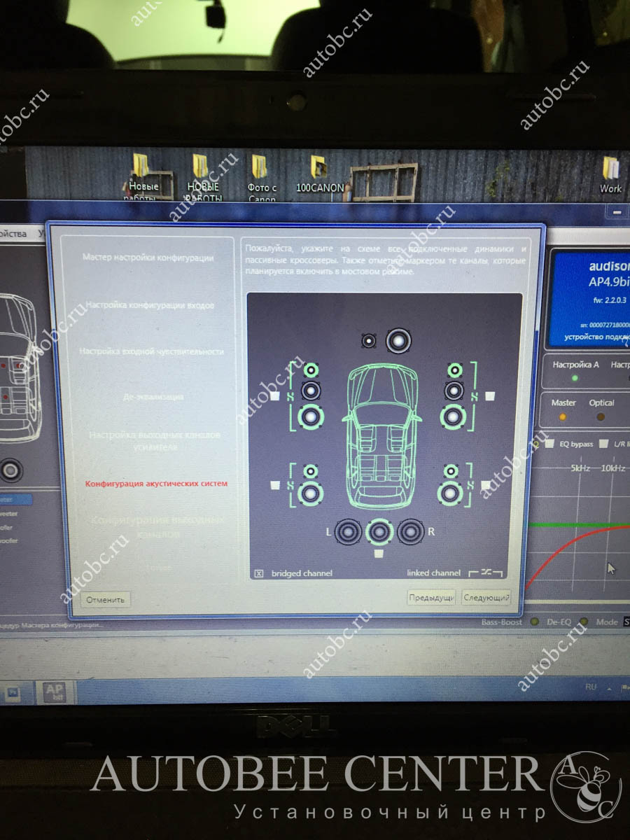This screenshot has height=840, width=630.
Task: Select the front left tweeter speaker
Action: 311,370
